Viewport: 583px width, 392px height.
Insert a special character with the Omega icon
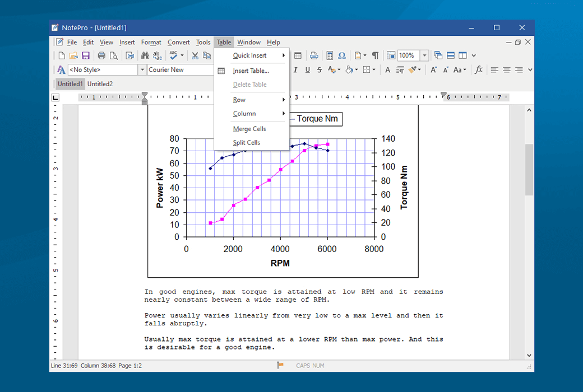[x=342, y=55]
